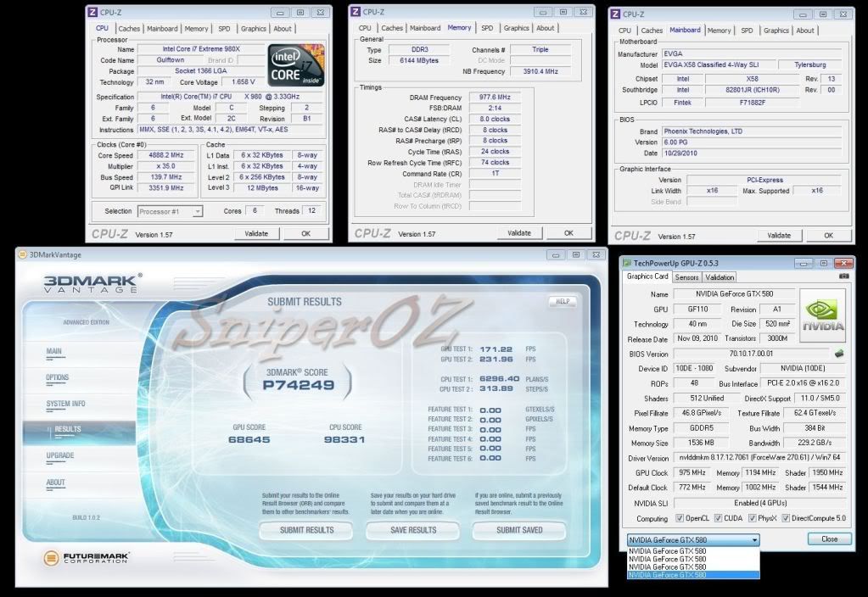Select System Info in 3DMark sidebar
868x597 pixels.
(65, 404)
